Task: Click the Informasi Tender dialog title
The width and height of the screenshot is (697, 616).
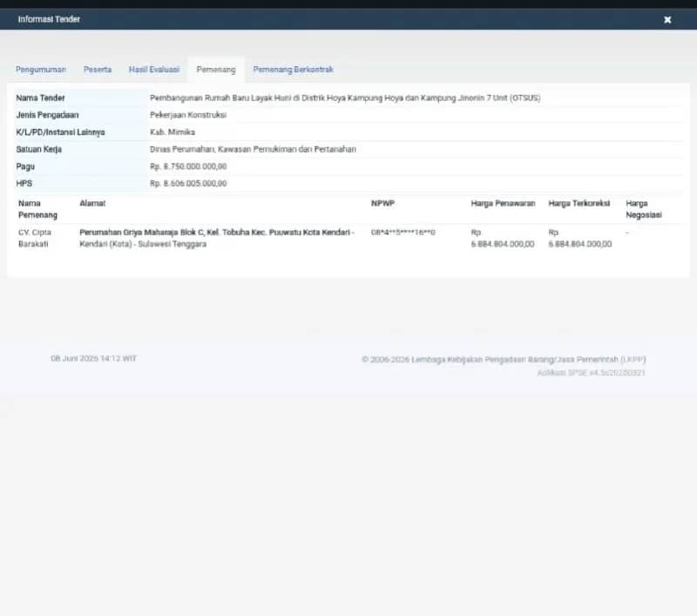Action: (49, 19)
